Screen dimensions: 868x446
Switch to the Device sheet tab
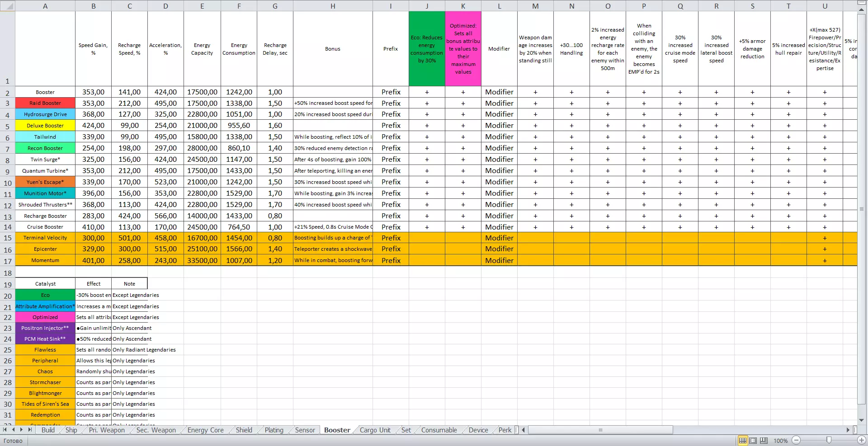pos(478,430)
